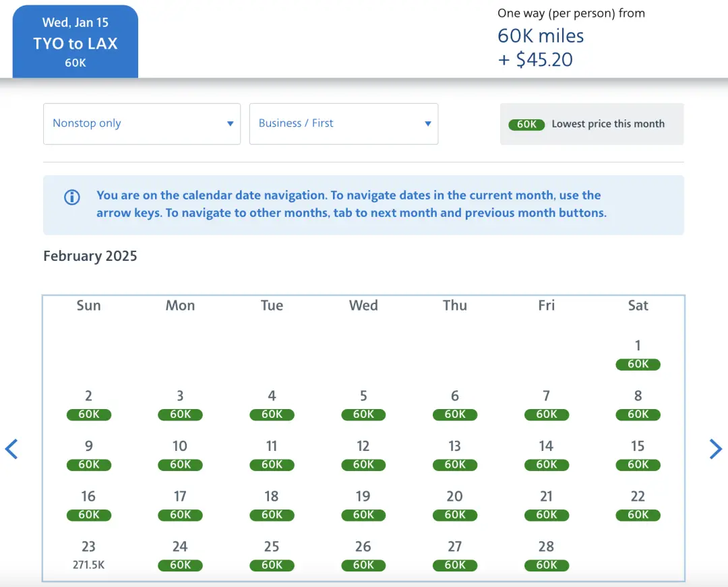Click the Business / First dropdown arrow
This screenshot has width=728, height=587.
click(427, 124)
